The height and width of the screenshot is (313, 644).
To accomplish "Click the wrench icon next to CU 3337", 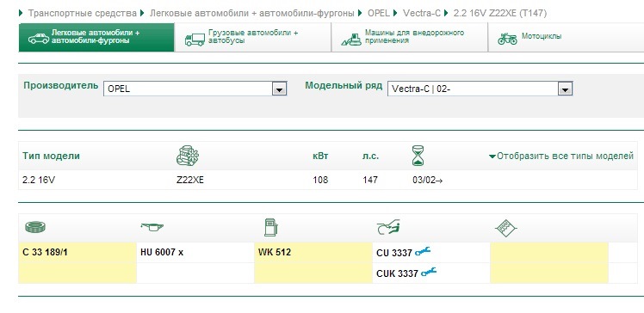I will [x=423, y=251].
